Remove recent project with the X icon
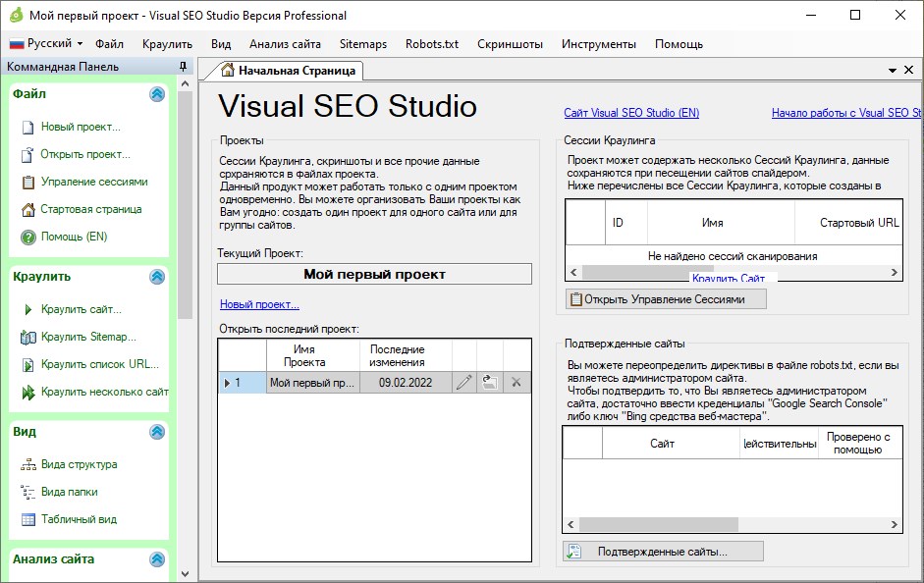 click(x=515, y=383)
